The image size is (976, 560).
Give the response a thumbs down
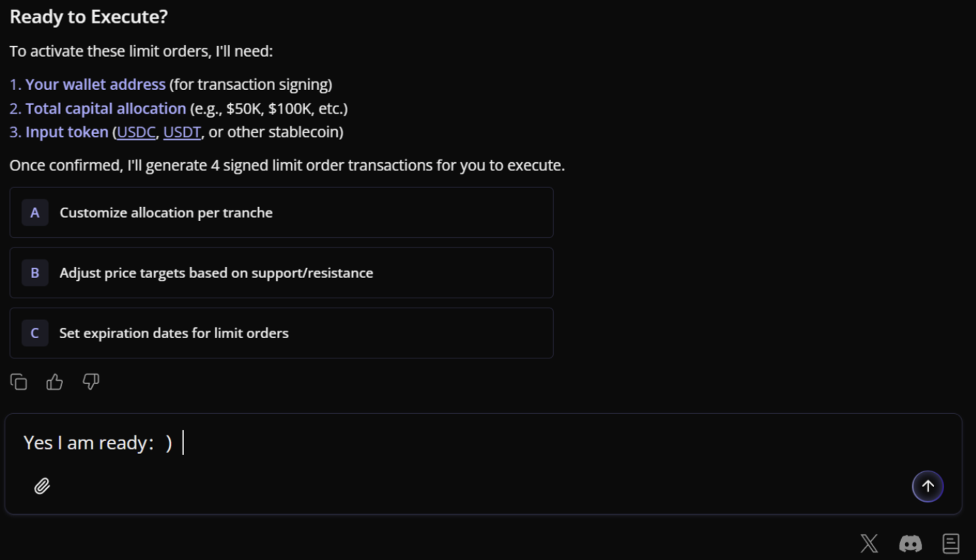tap(91, 382)
